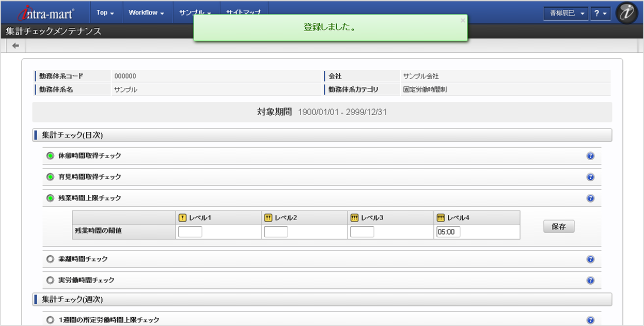Screen dimensions: 644x326
Task: Click the 対象期間 date range text
Action: tap(342, 112)
